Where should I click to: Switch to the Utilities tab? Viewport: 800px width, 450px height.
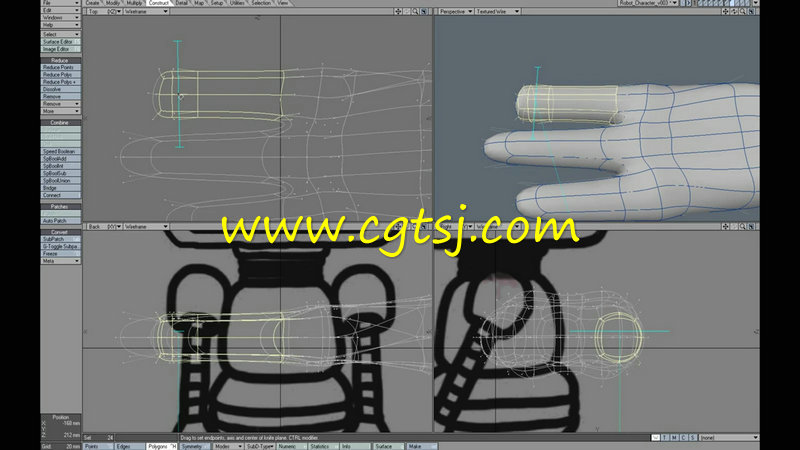tap(237, 3)
